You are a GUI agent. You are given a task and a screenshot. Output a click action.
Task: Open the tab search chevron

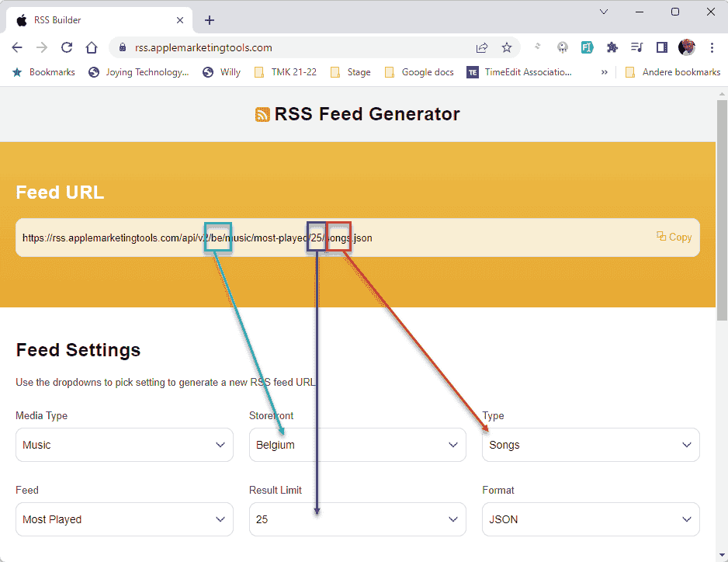tap(604, 12)
